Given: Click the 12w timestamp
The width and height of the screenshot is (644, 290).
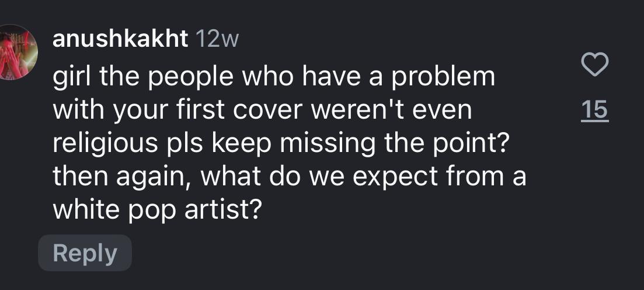Looking at the screenshot, I should coord(215,39).
